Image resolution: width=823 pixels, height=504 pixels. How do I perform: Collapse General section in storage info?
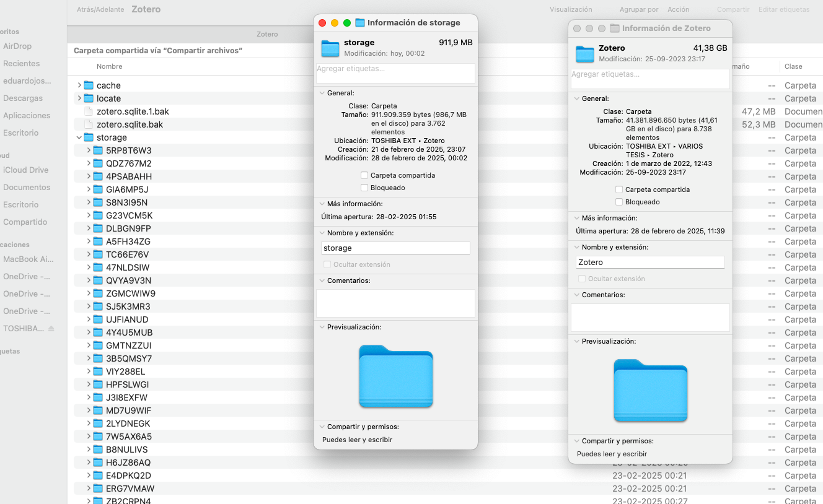(x=322, y=93)
